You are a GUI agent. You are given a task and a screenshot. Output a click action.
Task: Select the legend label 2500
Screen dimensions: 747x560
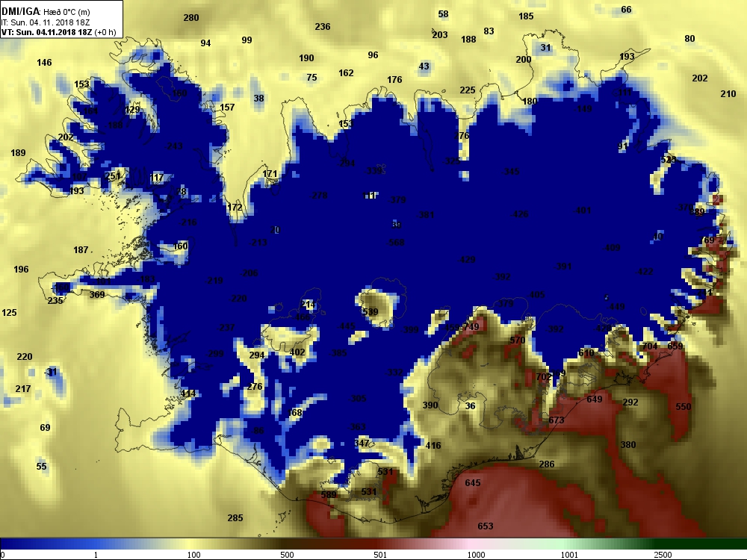coord(663,555)
